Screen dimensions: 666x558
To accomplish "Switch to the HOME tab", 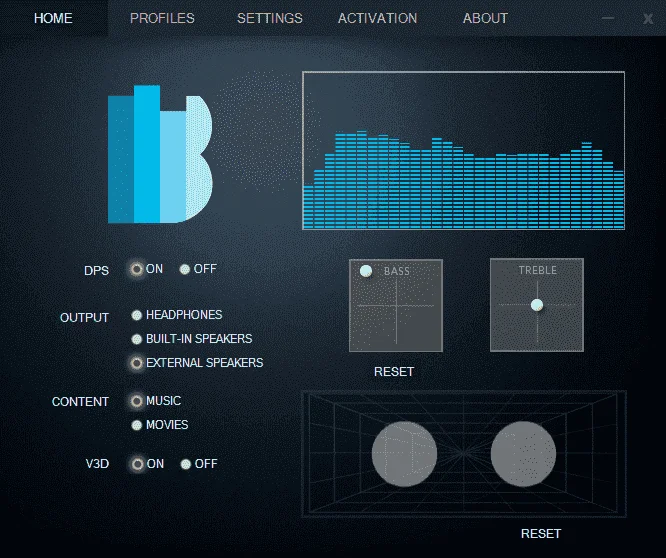I will tap(53, 18).
